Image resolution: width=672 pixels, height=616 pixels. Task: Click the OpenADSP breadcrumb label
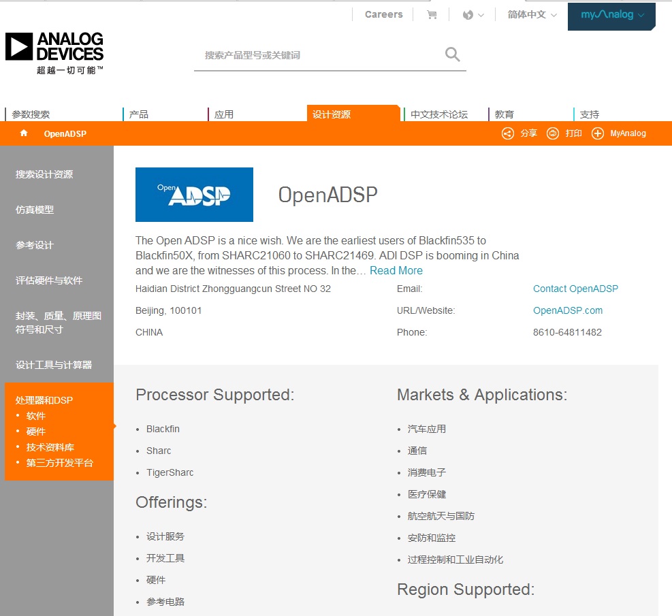point(65,133)
